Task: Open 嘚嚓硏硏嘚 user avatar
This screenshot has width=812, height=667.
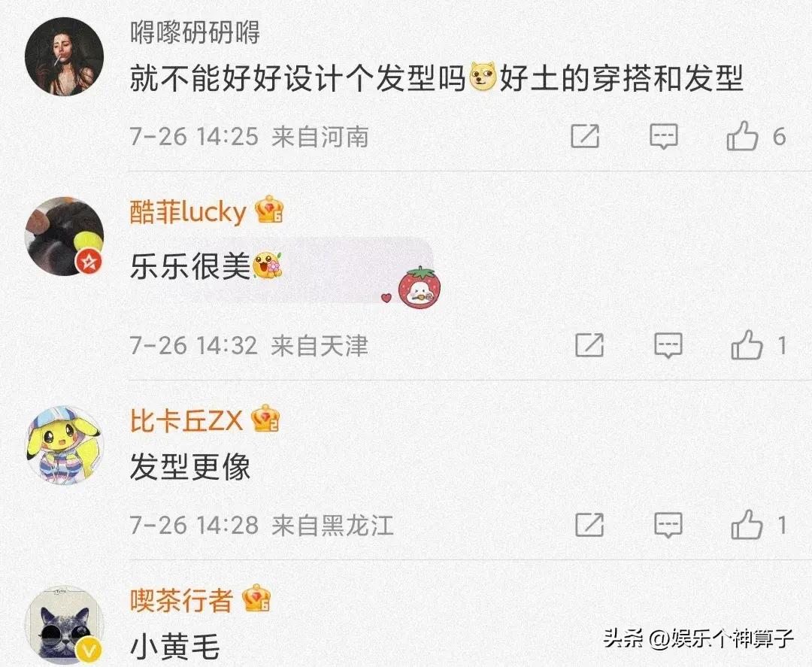Action: [64, 56]
